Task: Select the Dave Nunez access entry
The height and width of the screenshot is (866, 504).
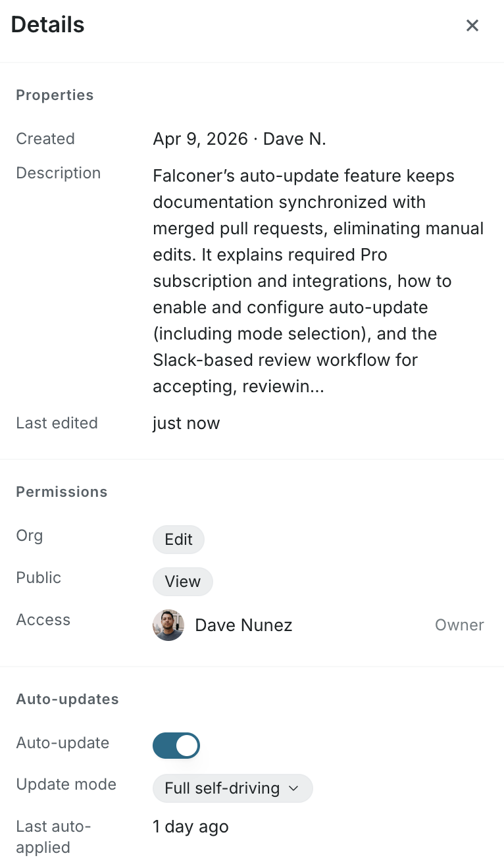Action: point(318,625)
